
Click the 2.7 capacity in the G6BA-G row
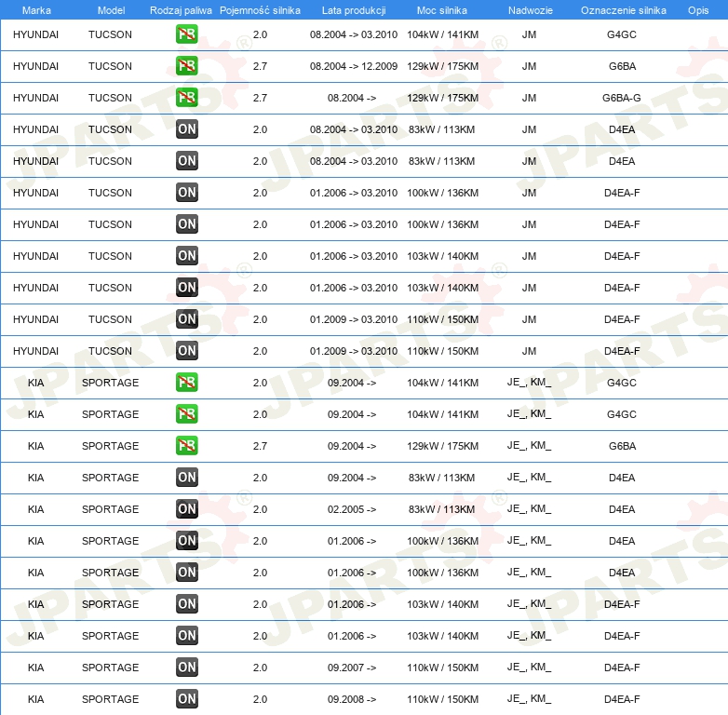coord(260,98)
